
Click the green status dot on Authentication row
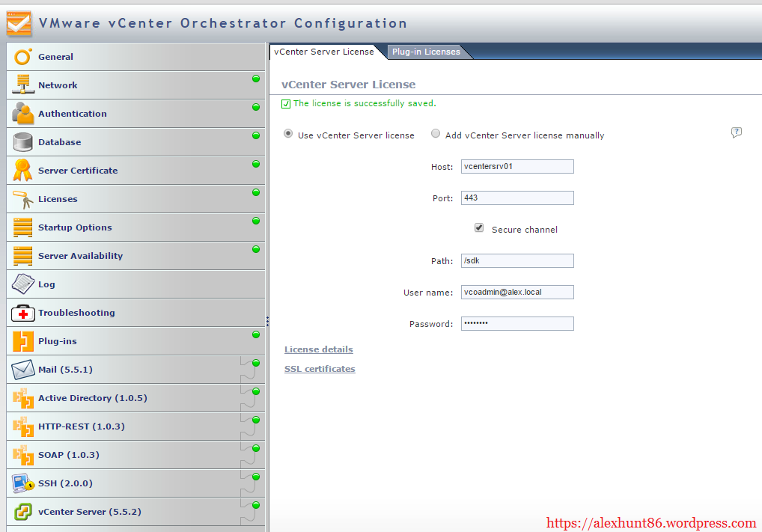point(256,107)
